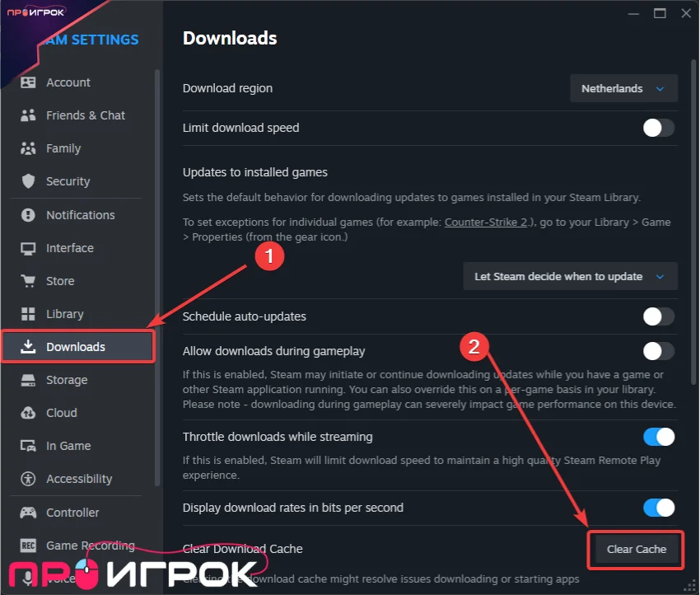This screenshot has height=595, width=700.
Task: Switch to the Storage settings page
Action: tap(67, 380)
